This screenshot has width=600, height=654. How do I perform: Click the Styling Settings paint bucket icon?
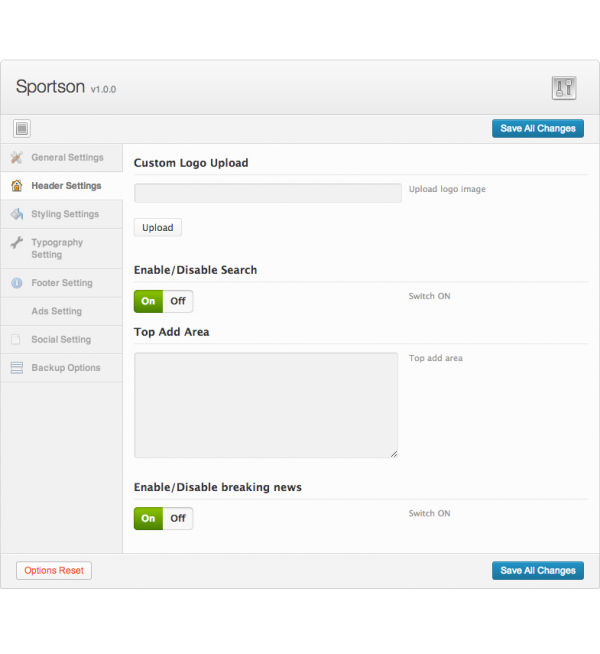click(16, 214)
